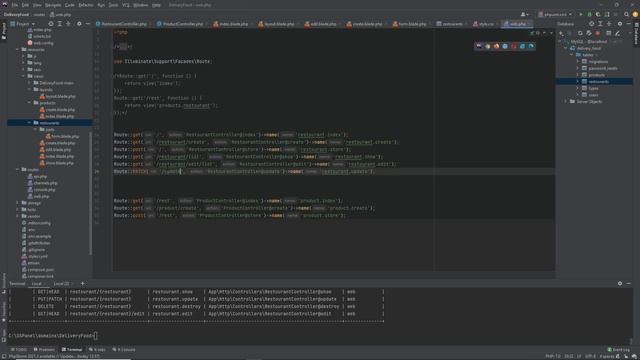
Task: Open the user account icon dropdown
Action: coord(524,14)
